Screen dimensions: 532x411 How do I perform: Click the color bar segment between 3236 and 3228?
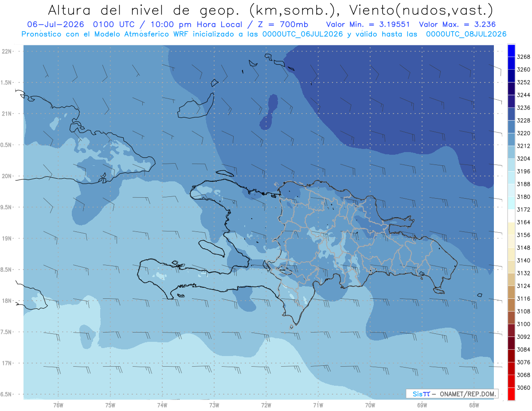coord(511,114)
